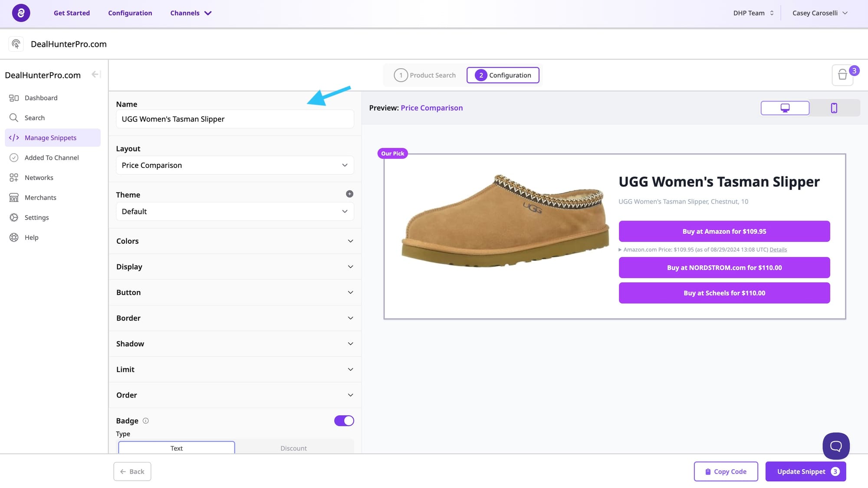This screenshot has width=868, height=488.
Task: Switch to desktop preview icon
Action: coord(785,108)
